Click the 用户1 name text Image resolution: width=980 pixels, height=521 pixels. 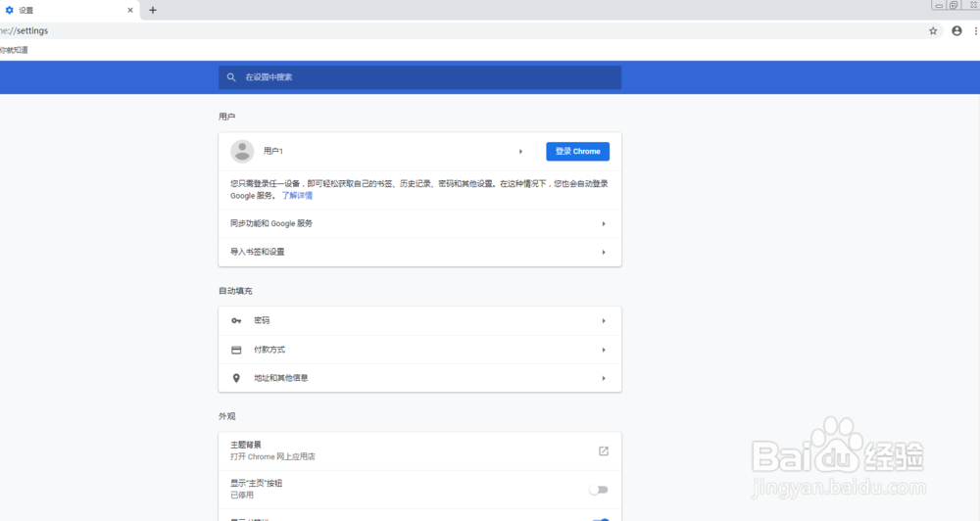(273, 151)
